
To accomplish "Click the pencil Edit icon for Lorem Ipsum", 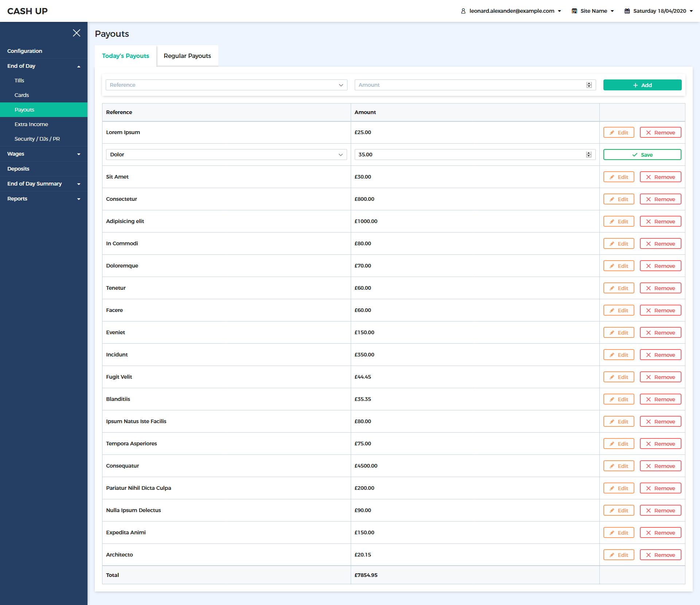I will tap(612, 133).
